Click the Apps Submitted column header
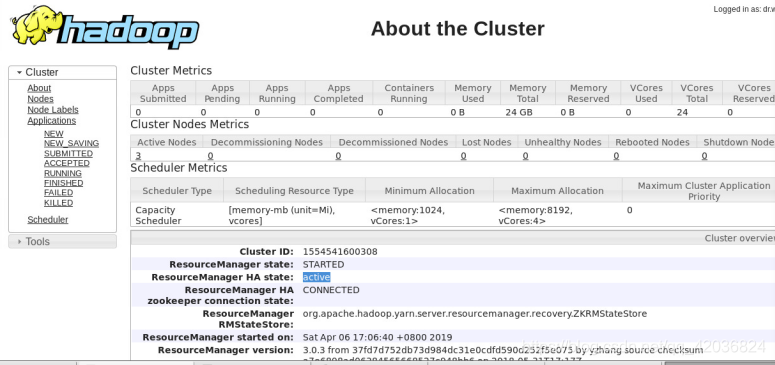 click(163, 93)
